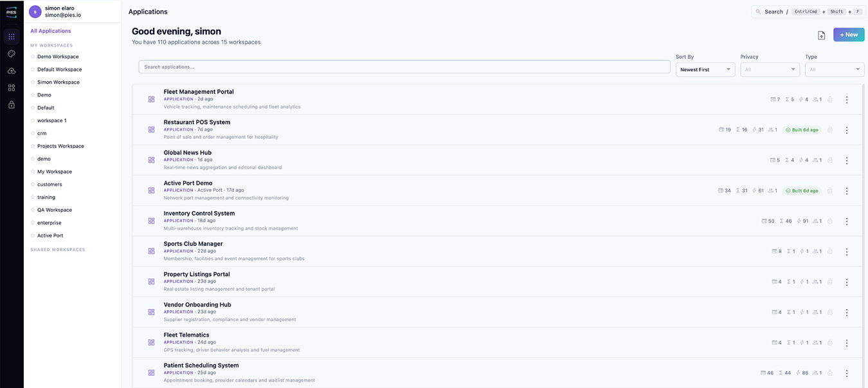Open the kebab menu for Fleet Management Portal

click(x=847, y=100)
